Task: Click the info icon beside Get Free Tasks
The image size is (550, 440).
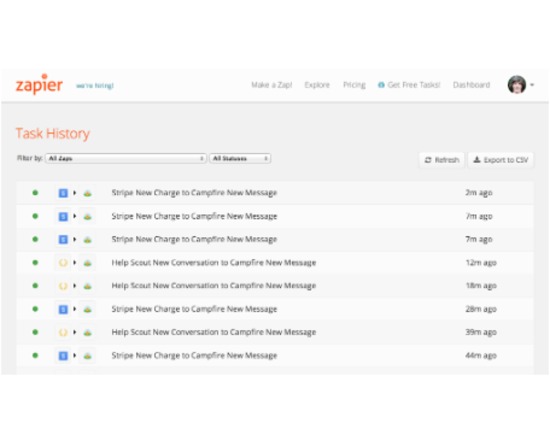Action: point(381,85)
